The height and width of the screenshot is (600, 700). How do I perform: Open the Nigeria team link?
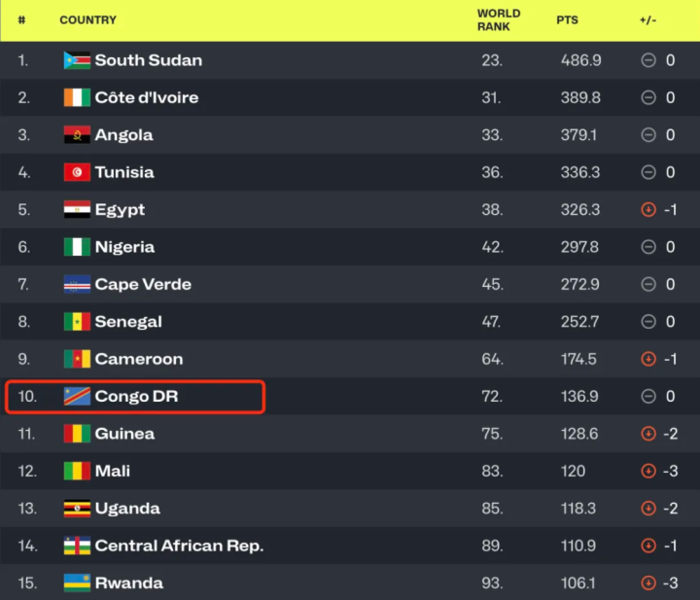point(124,247)
